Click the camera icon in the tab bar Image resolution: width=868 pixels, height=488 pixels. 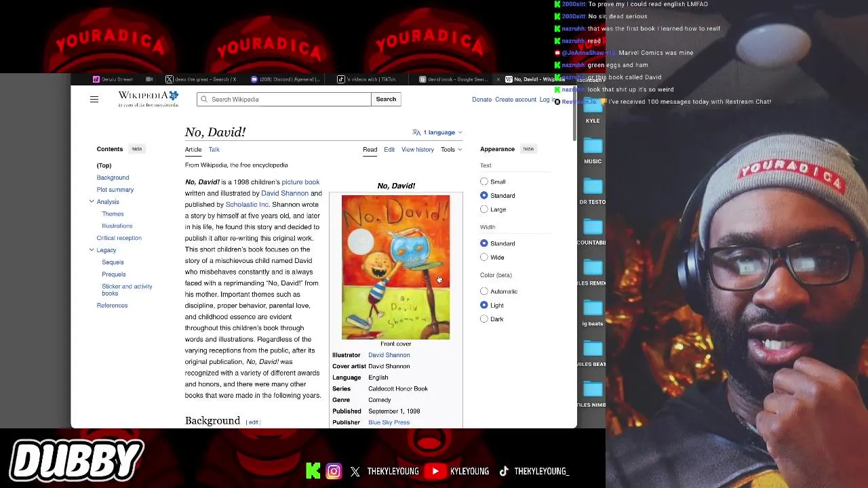coord(149,79)
